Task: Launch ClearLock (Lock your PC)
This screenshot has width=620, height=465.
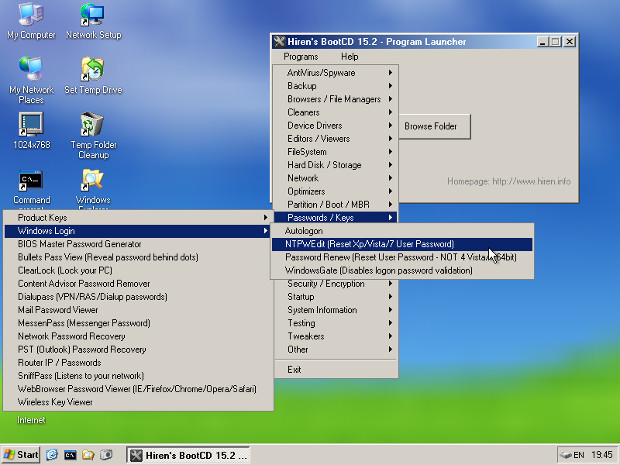Action: click(138, 270)
